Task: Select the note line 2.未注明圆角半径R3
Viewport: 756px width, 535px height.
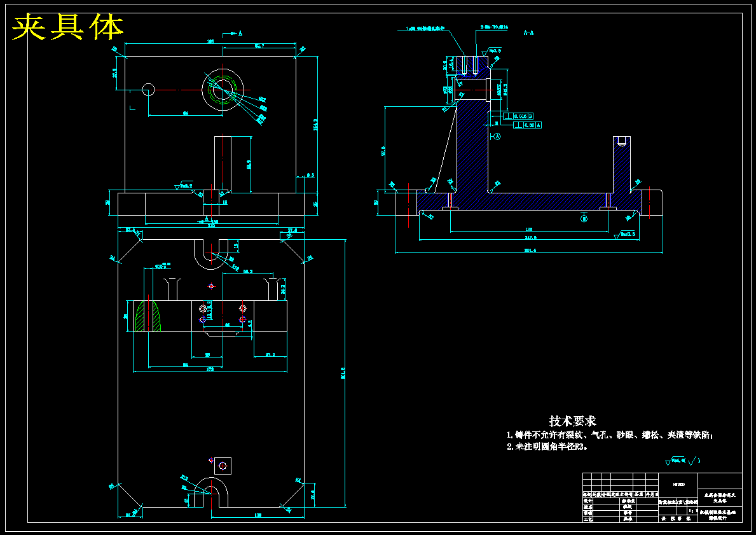Action: click(x=547, y=447)
